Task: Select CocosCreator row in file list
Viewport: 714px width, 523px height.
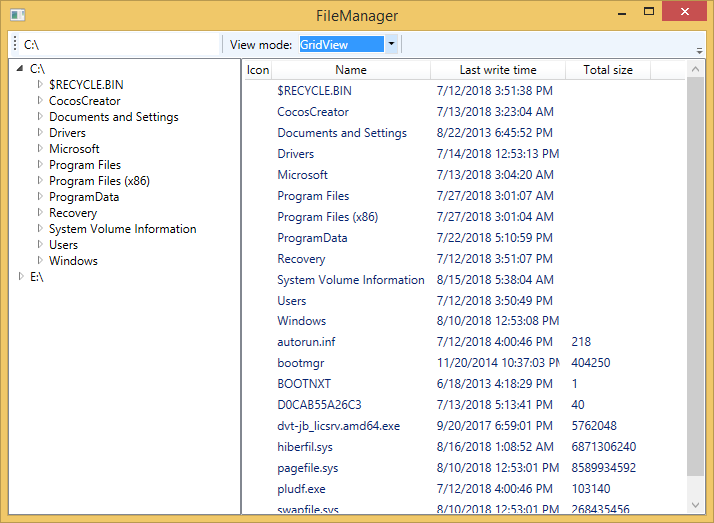Action: tap(464, 112)
